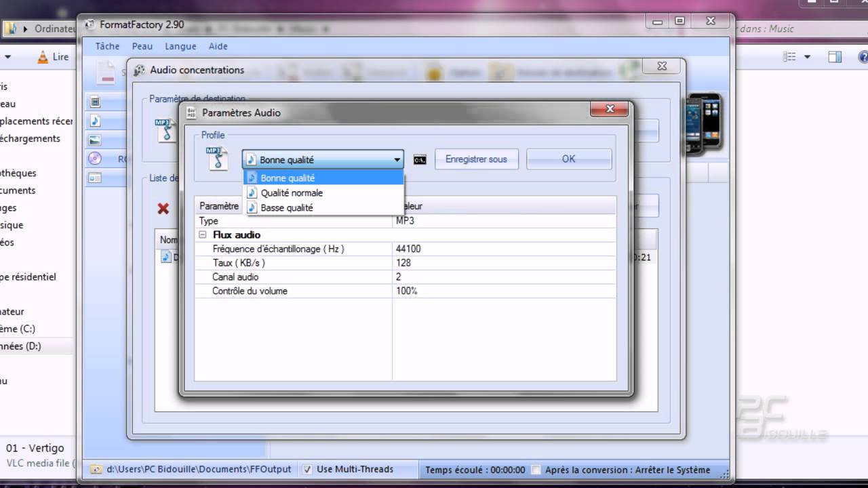Open the FFOutput folder path icon

tap(96, 469)
